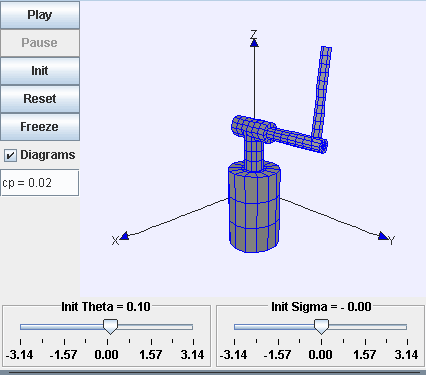Click the Z axis arrowhead
Image resolution: width=426 pixels, height=375 pixels.
click(x=254, y=43)
